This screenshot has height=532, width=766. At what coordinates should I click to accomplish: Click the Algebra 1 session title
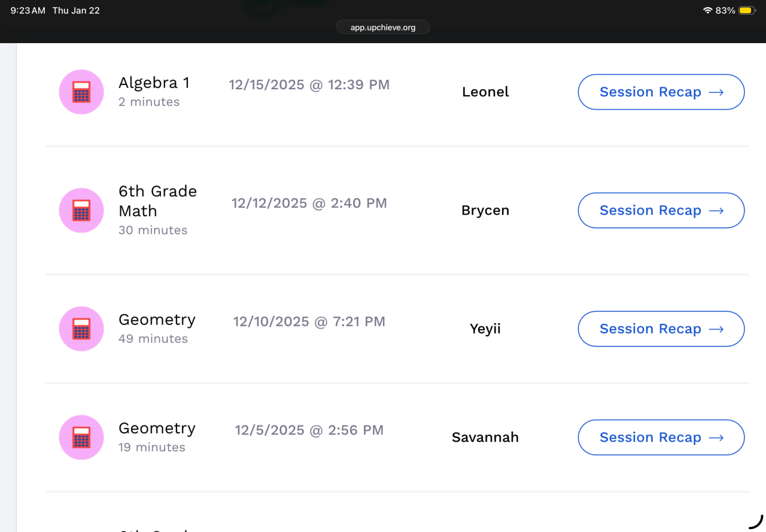[154, 83]
